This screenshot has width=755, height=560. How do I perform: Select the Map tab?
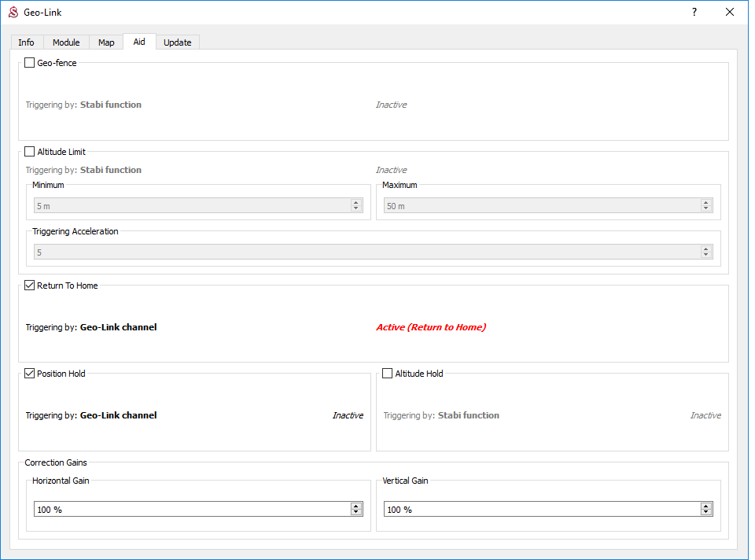coord(106,42)
